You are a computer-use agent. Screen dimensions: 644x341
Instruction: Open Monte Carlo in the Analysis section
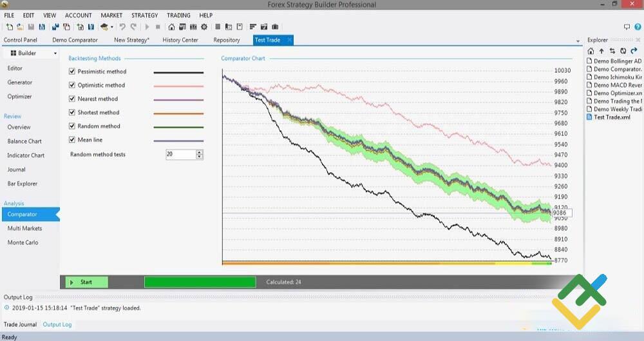(x=23, y=242)
